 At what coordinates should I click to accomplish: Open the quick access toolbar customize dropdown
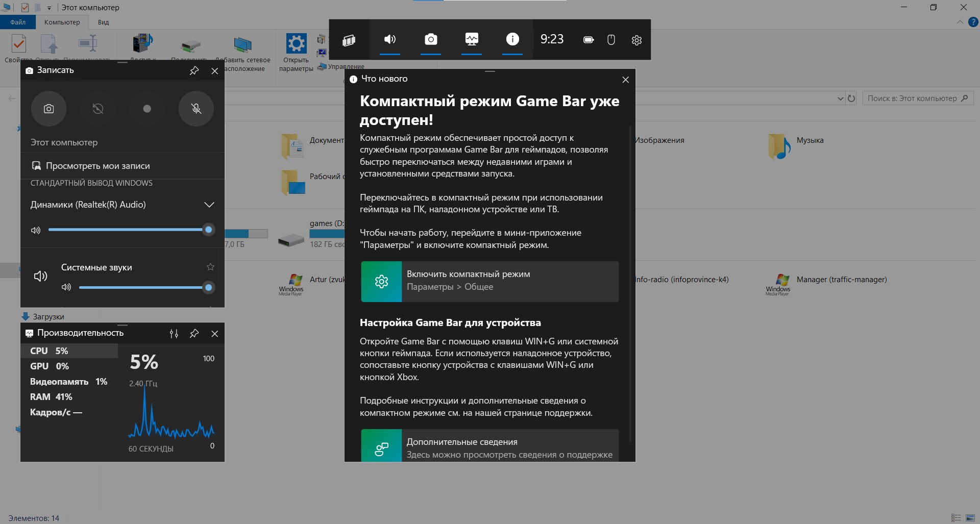49,8
